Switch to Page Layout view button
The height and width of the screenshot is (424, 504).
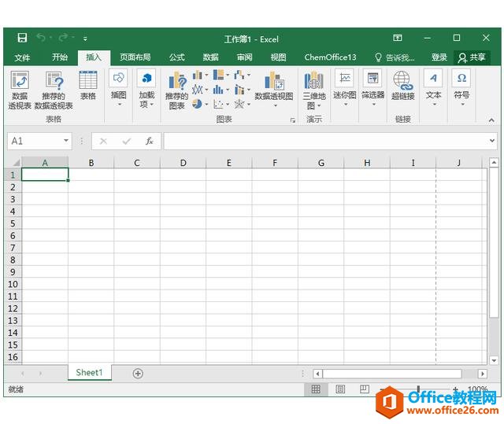340,389
